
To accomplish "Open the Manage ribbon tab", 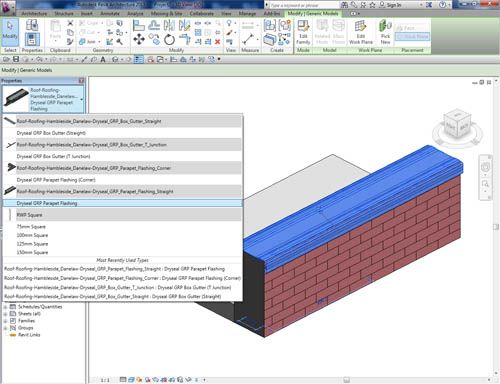I will (247, 14).
